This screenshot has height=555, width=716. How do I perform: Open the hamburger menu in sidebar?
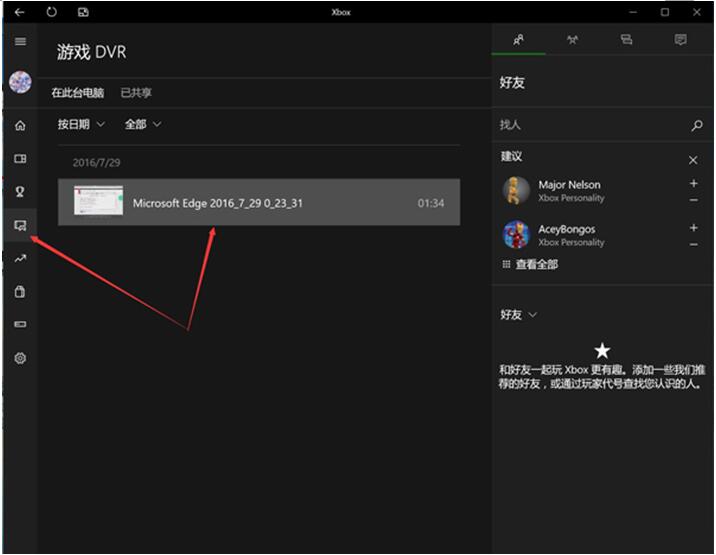(20, 42)
